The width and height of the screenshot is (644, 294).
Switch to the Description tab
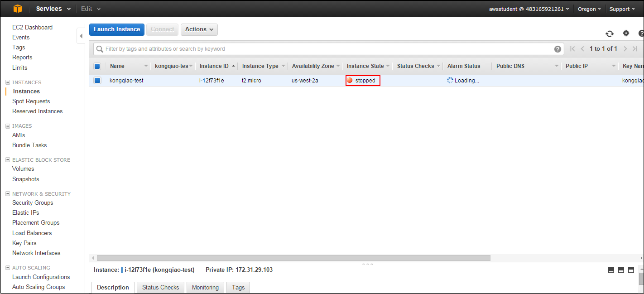point(113,288)
